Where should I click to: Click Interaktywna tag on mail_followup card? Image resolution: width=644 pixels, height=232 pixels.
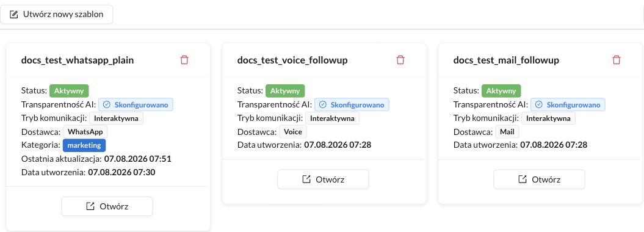pyautogui.click(x=548, y=118)
